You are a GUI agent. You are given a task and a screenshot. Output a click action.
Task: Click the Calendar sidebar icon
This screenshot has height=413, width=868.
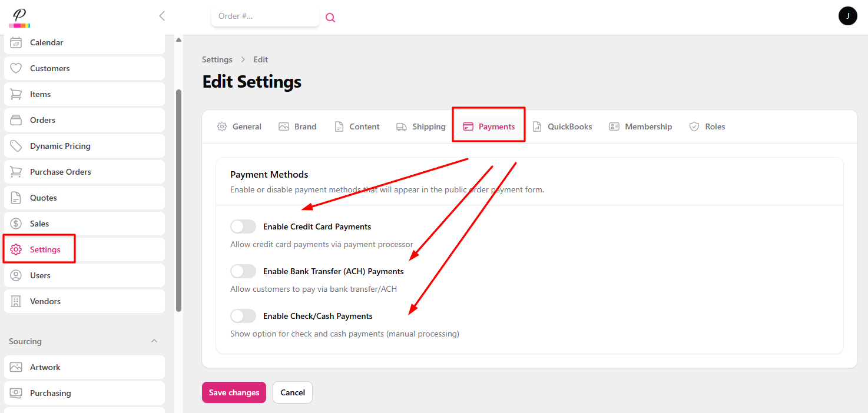17,42
